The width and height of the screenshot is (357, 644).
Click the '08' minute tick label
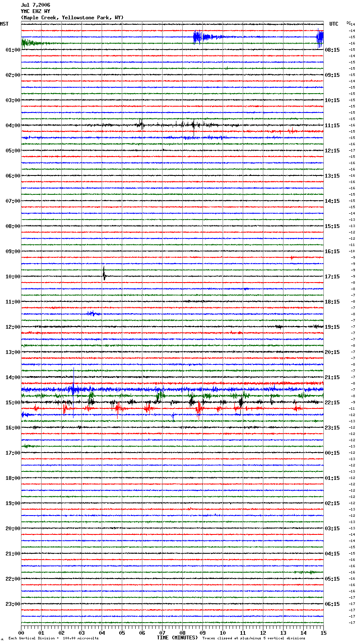pos(182,633)
